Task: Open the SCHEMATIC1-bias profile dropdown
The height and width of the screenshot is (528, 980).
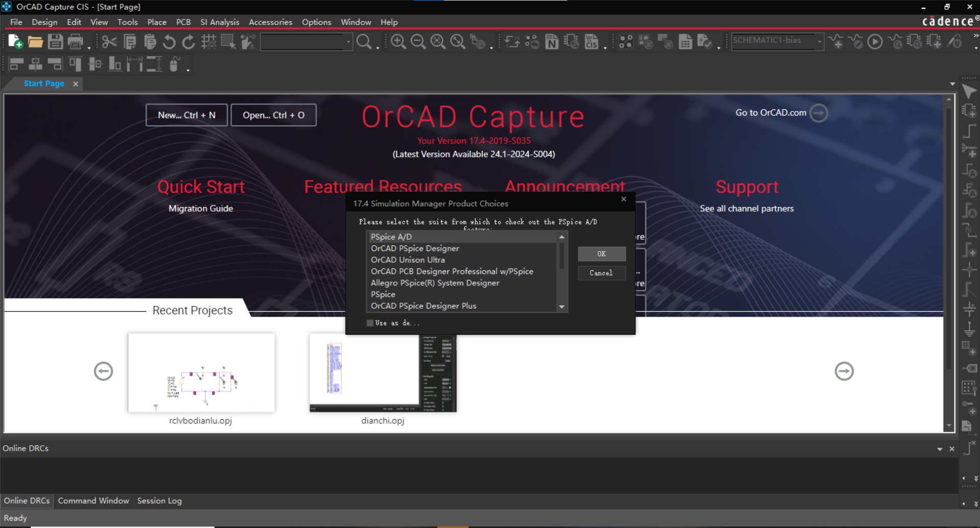Action: [820, 41]
